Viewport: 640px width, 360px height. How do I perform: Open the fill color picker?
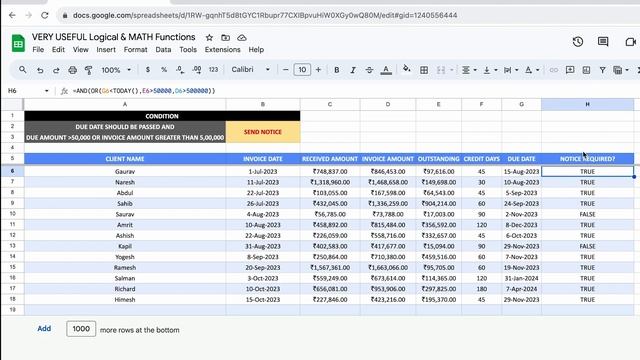(x=407, y=69)
